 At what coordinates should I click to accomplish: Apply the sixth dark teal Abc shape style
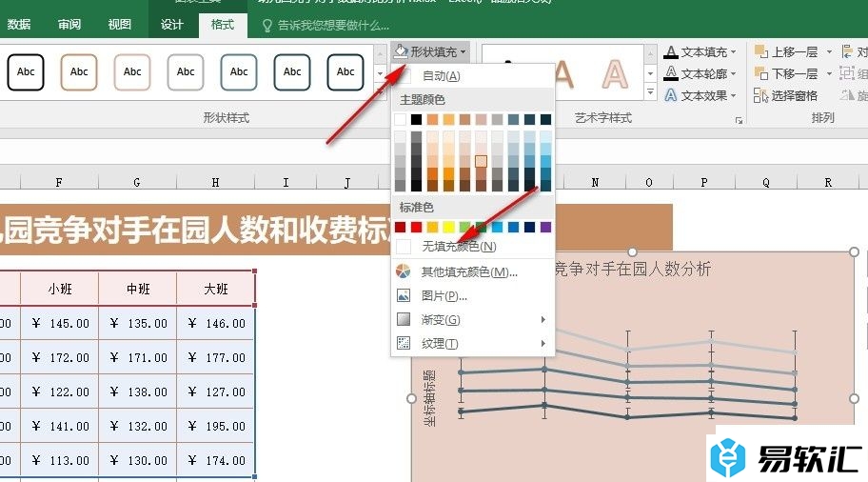coord(292,72)
